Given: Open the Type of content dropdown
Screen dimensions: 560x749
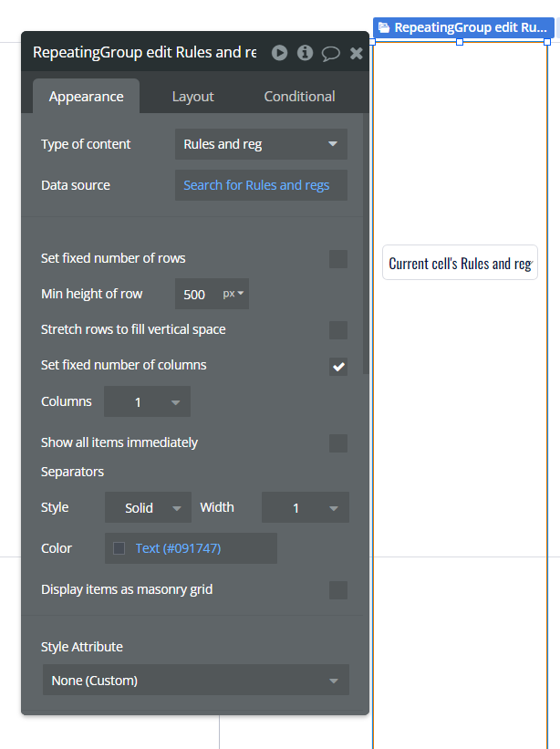Looking at the screenshot, I should pyautogui.click(x=261, y=144).
